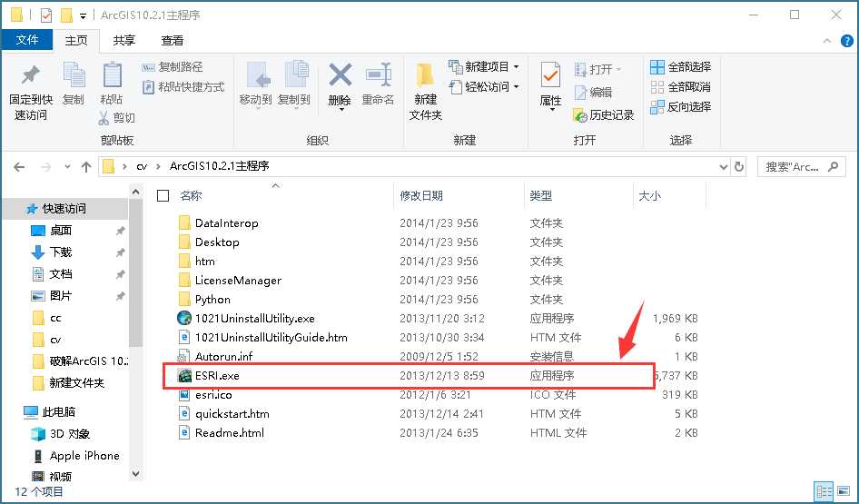Switch to large icons view in status bar
This screenshot has width=859, height=504.
pyautogui.click(x=843, y=491)
